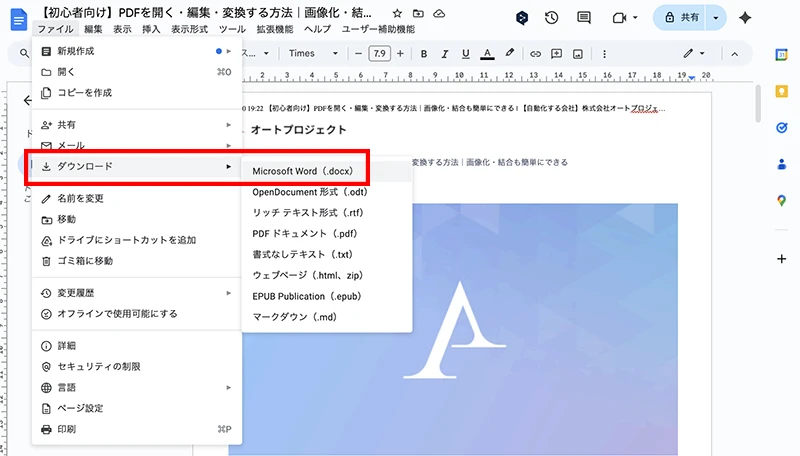Toggle italic formatting
The width and height of the screenshot is (800, 456).
pyautogui.click(x=444, y=53)
